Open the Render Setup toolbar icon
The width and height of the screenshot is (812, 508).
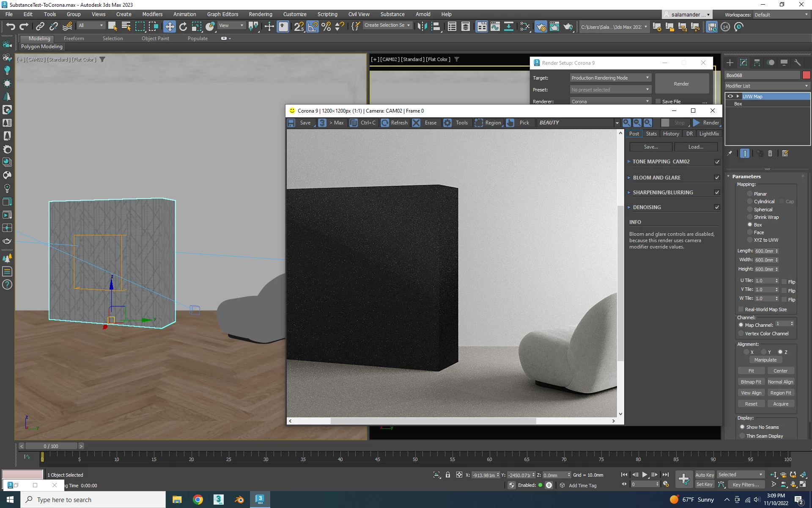tap(540, 27)
